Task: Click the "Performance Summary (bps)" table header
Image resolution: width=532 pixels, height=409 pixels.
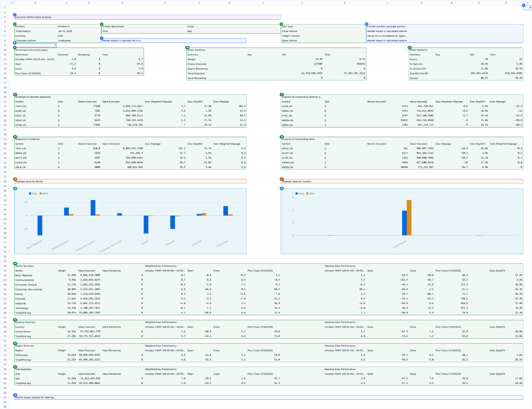Action: coord(79,50)
